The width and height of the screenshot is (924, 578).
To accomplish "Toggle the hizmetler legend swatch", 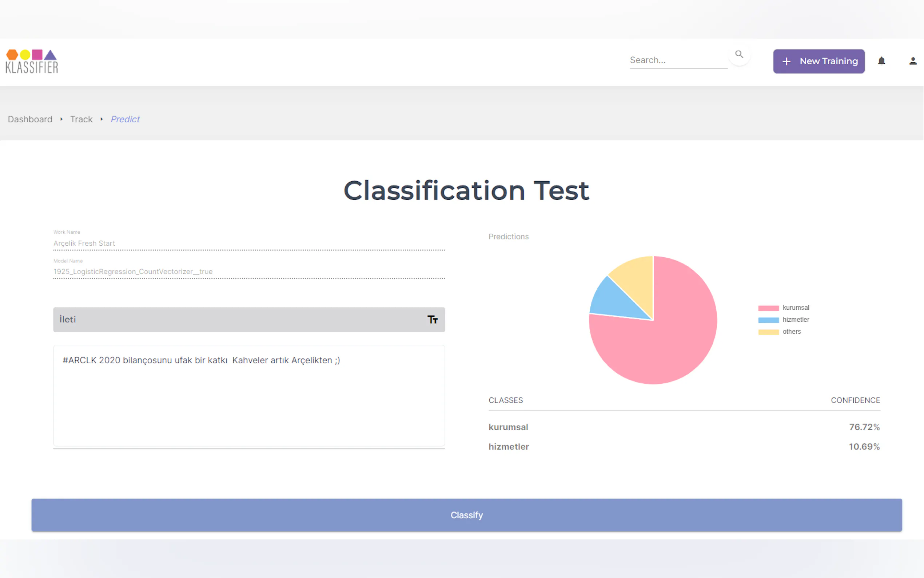I will tap(768, 320).
